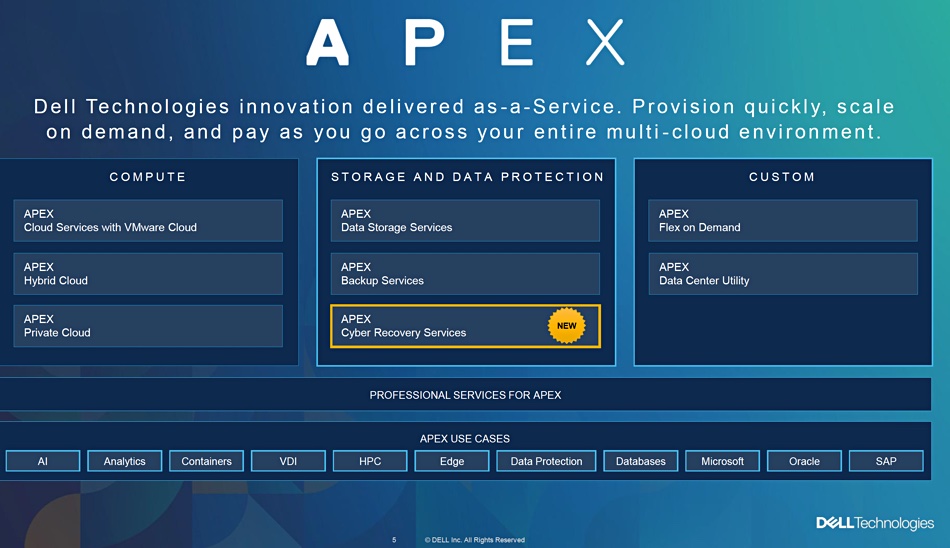Click the DELL Inc. copyright notice
Image resolution: width=950 pixels, height=548 pixels.
coord(474,540)
